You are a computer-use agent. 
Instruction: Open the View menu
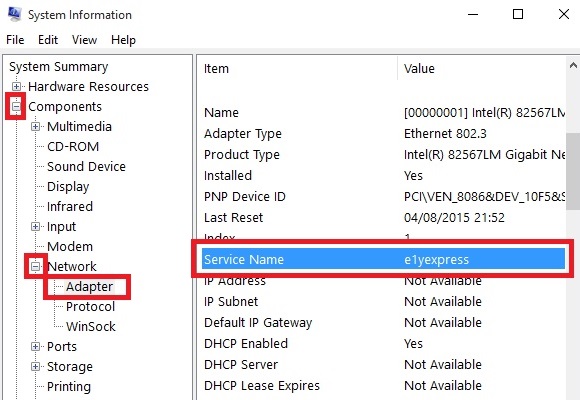pos(84,40)
